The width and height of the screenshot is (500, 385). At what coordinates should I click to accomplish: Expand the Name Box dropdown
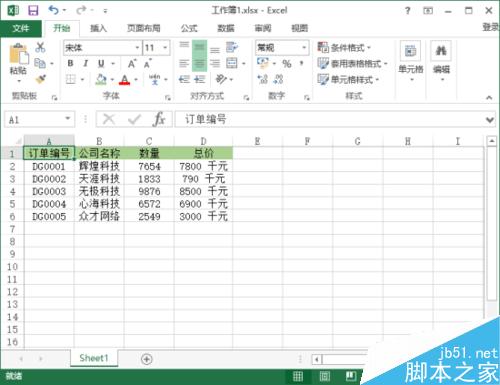[x=68, y=119]
